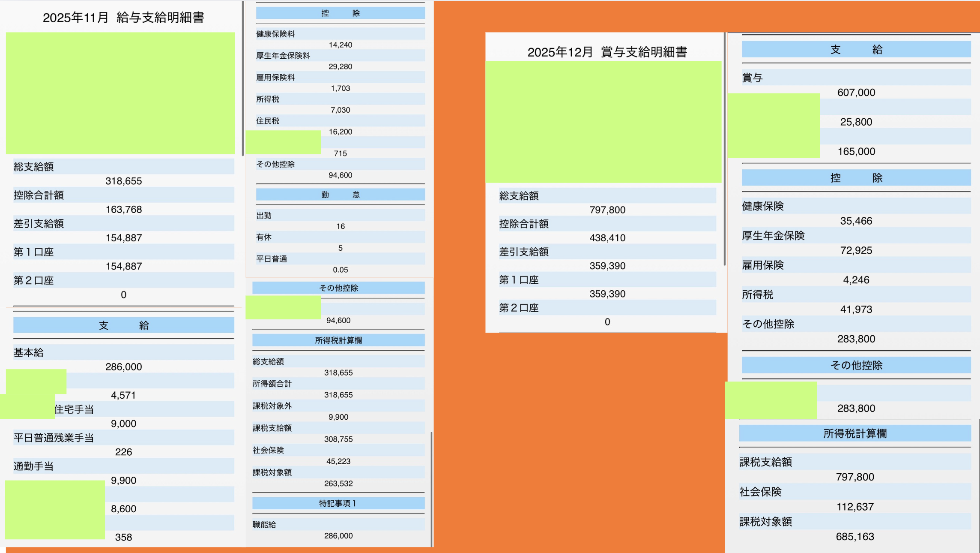This screenshot has height=553, width=980.
Task: Select the 基本給 amount 286,000
Action: tap(124, 367)
